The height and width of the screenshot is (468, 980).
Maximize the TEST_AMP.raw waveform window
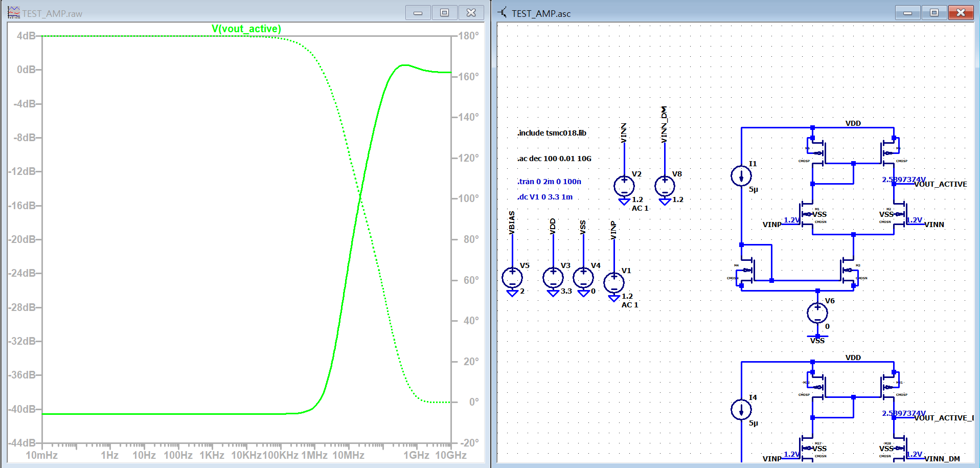pyautogui.click(x=445, y=13)
